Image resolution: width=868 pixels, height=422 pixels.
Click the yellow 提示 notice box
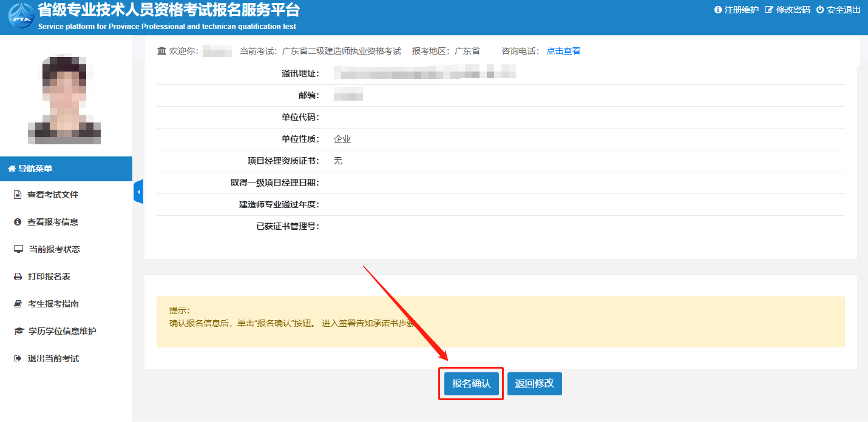pos(500,321)
